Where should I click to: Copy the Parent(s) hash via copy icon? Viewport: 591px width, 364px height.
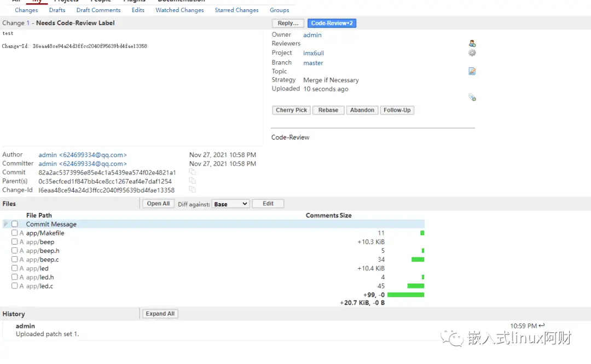coord(192,181)
